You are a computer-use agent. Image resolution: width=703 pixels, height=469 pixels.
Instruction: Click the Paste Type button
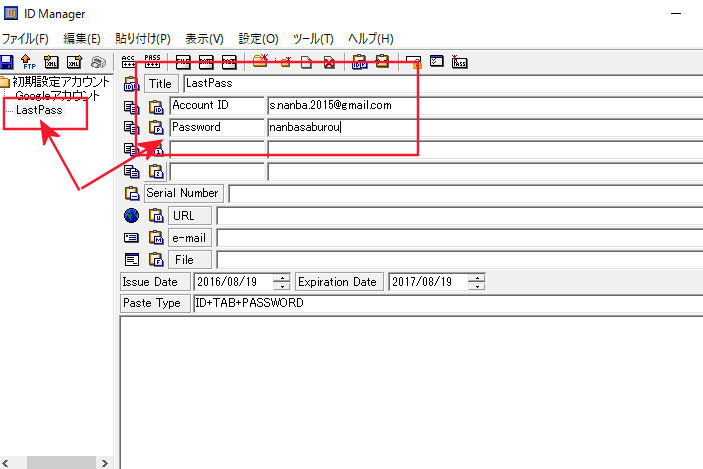[x=155, y=303]
